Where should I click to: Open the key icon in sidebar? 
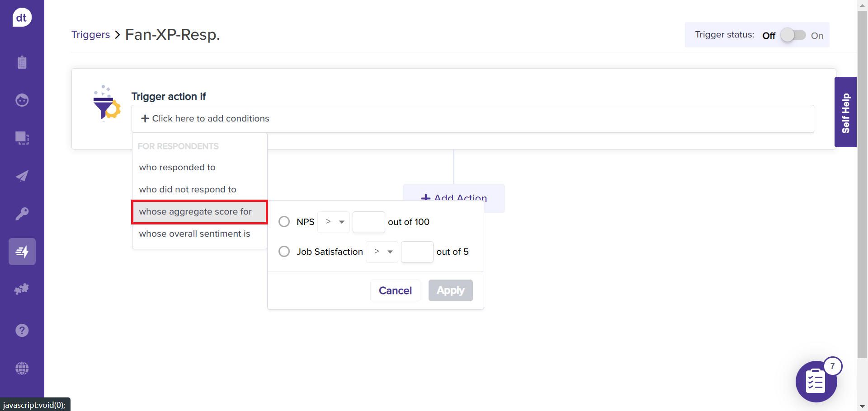[22, 214]
